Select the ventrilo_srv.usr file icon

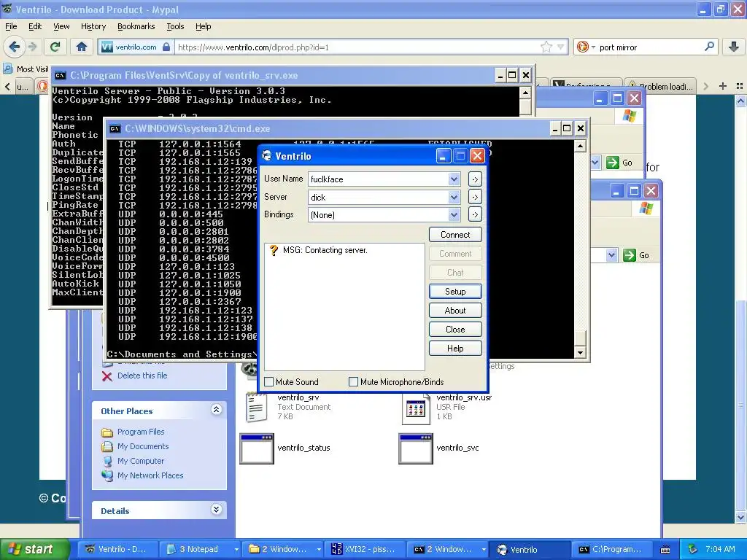[x=415, y=408]
